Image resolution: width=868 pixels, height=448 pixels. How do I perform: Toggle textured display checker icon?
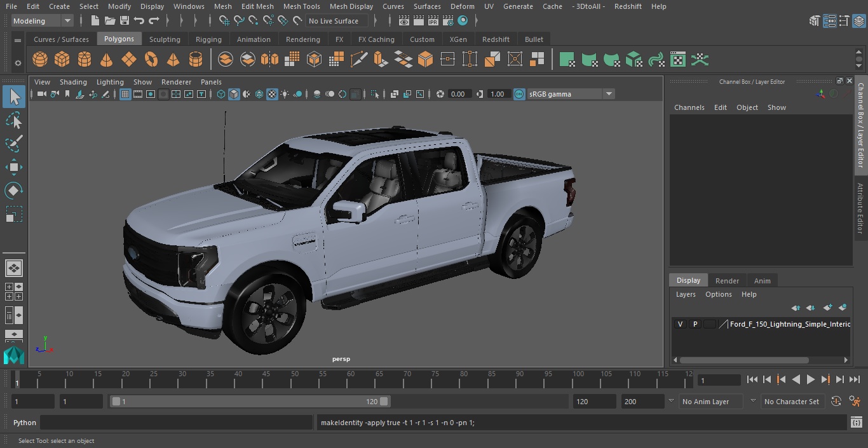coord(272,94)
